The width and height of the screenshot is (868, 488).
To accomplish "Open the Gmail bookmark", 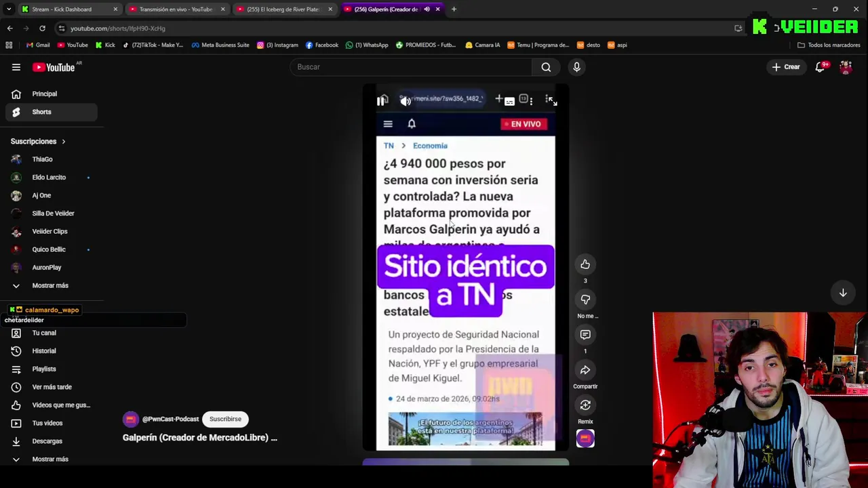I will coord(38,45).
